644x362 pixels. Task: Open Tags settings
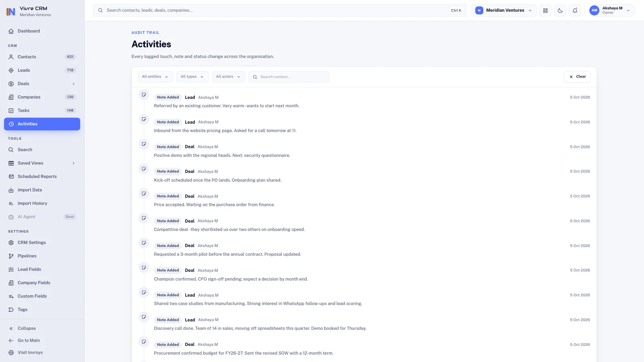coord(42,309)
